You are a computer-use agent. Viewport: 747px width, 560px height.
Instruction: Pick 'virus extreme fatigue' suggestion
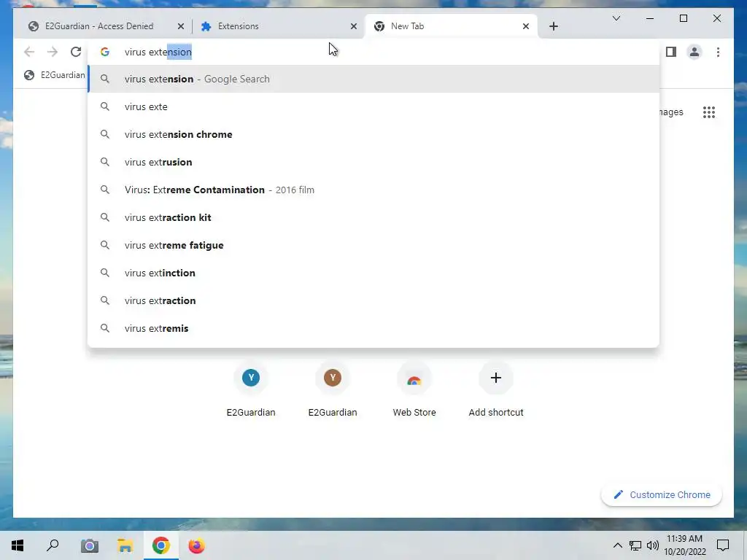374,245
